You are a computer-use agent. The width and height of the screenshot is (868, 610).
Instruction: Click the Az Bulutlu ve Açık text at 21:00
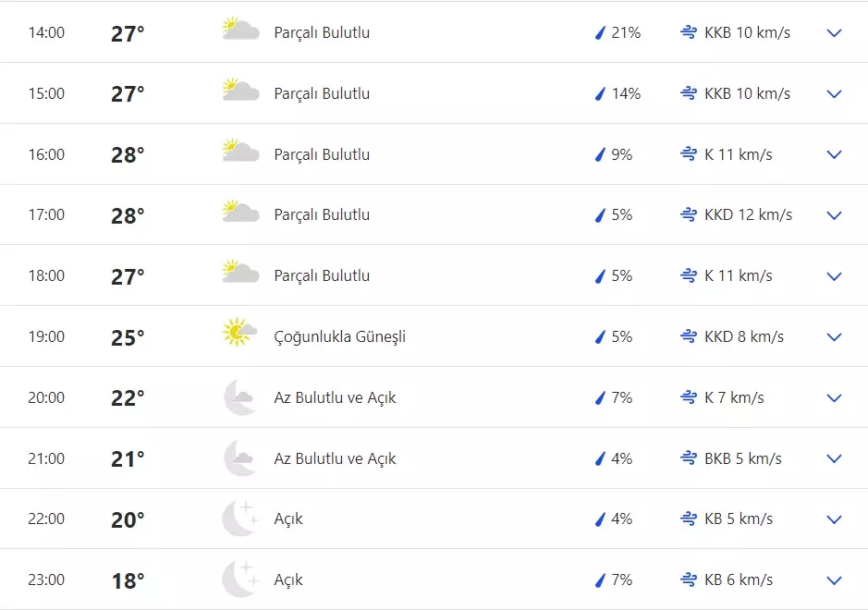pos(335,458)
